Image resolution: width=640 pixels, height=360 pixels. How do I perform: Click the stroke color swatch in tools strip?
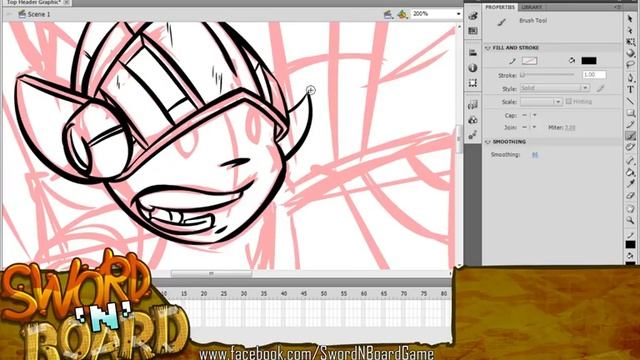click(630, 244)
